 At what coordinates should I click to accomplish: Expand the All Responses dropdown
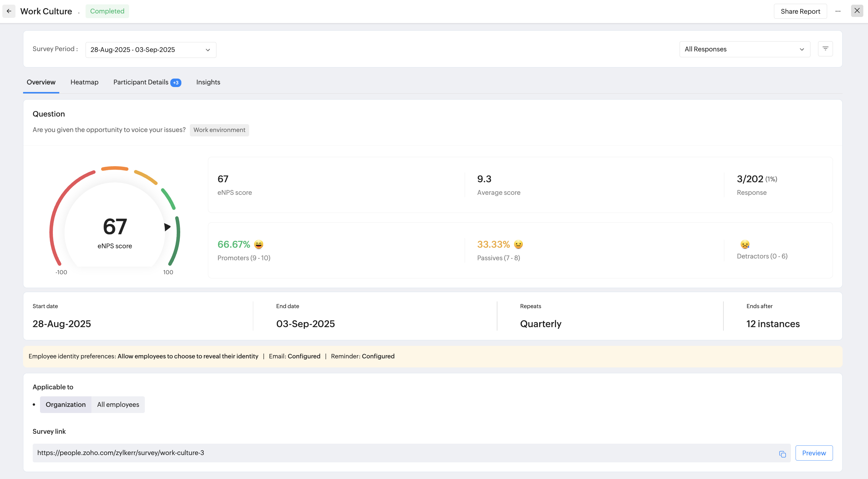(x=744, y=49)
